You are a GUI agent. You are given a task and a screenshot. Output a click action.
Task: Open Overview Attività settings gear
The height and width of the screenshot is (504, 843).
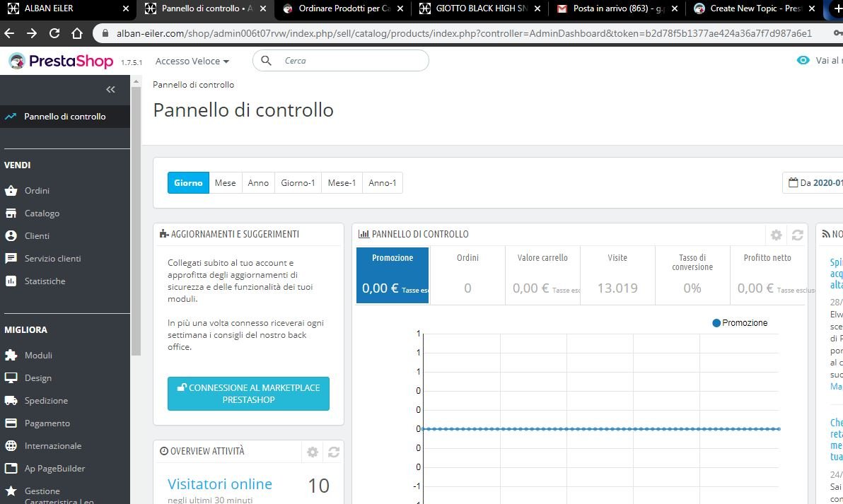(313, 452)
